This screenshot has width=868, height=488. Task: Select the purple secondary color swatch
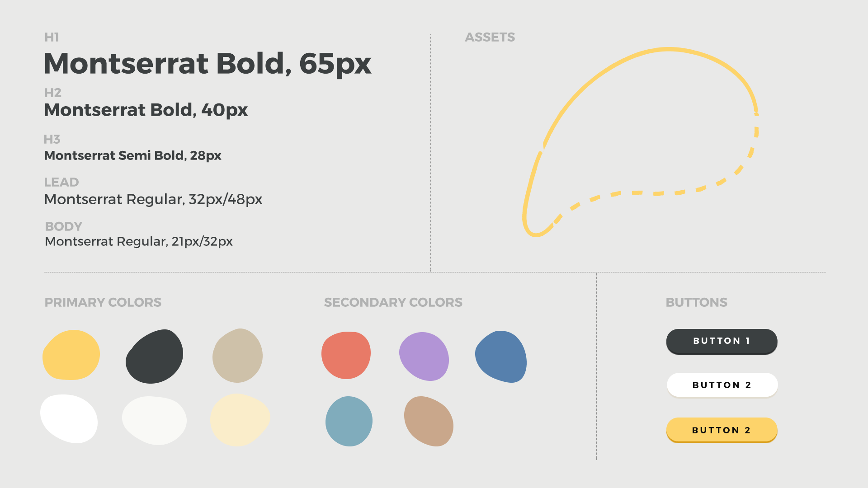(424, 357)
